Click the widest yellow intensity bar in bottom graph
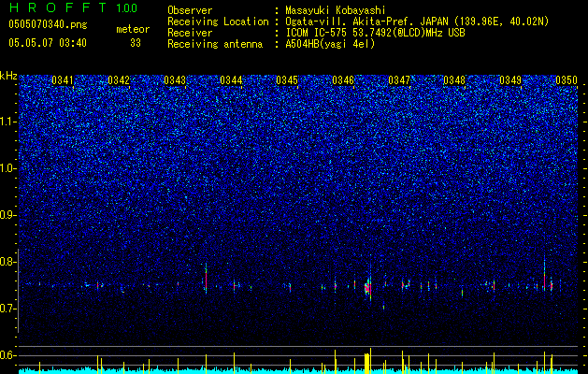Image resolution: width=588 pixels, height=374 pixels. point(366,363)
